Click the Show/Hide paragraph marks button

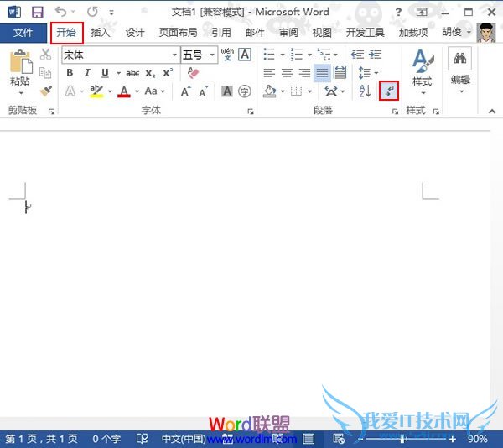pos(388,91)
